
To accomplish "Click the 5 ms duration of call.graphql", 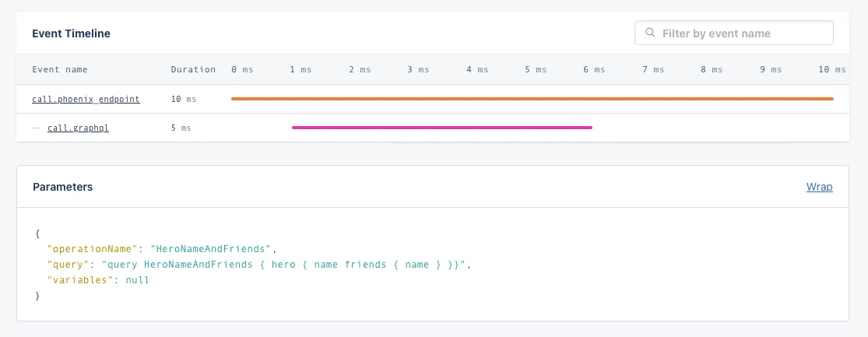I will tap(181, 128).
